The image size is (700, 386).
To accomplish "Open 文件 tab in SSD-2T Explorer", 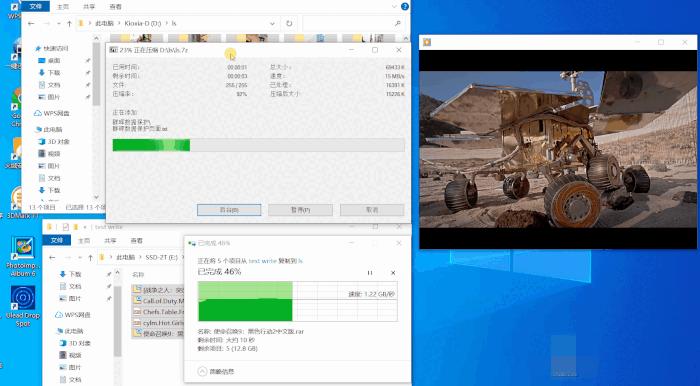I will pyautogui.click(x=57, y=240).
